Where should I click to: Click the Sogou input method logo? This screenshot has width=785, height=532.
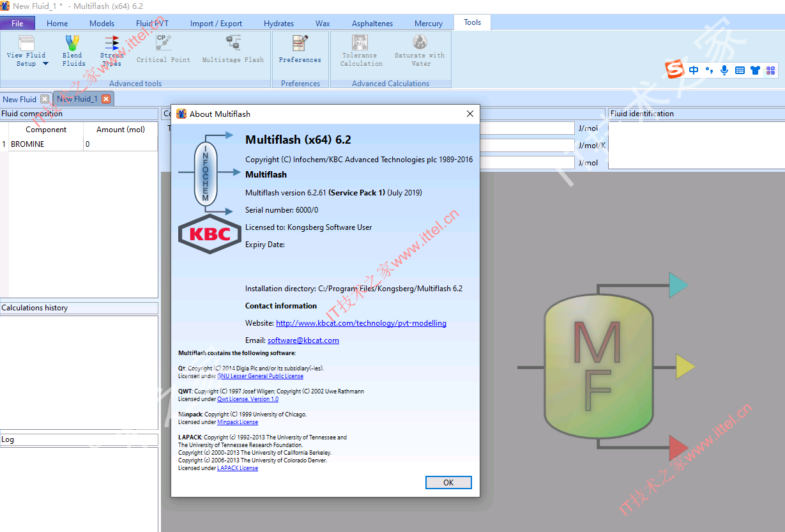[675, 70]
